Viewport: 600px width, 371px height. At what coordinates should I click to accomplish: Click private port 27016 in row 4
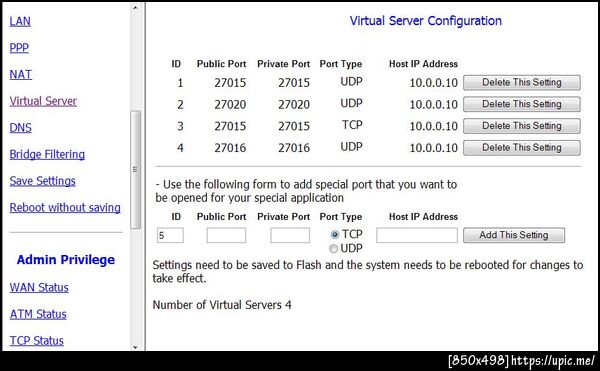click(x=294, y=148)
